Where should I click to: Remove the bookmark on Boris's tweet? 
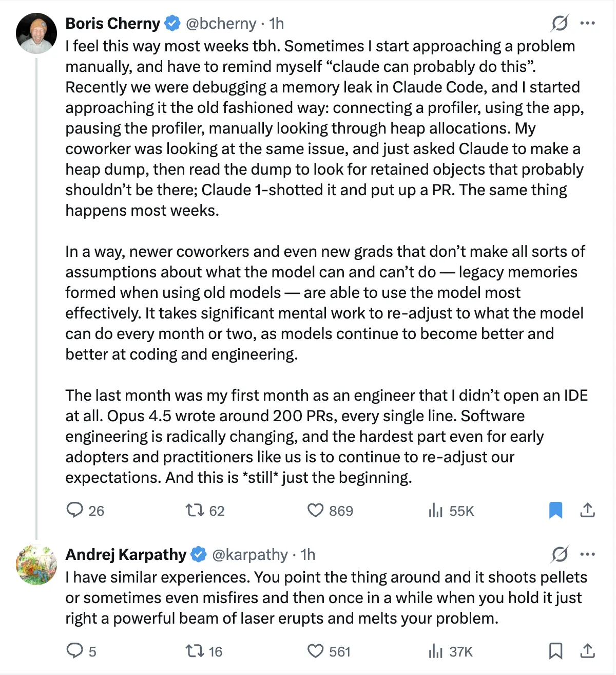coord(556,510)
